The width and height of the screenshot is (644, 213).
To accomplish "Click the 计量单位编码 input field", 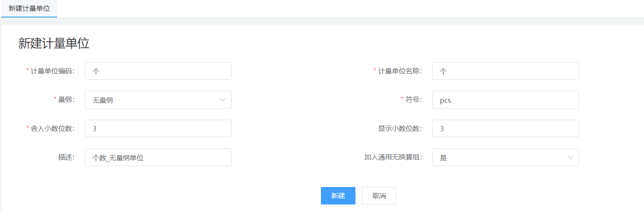I will 158,71.
